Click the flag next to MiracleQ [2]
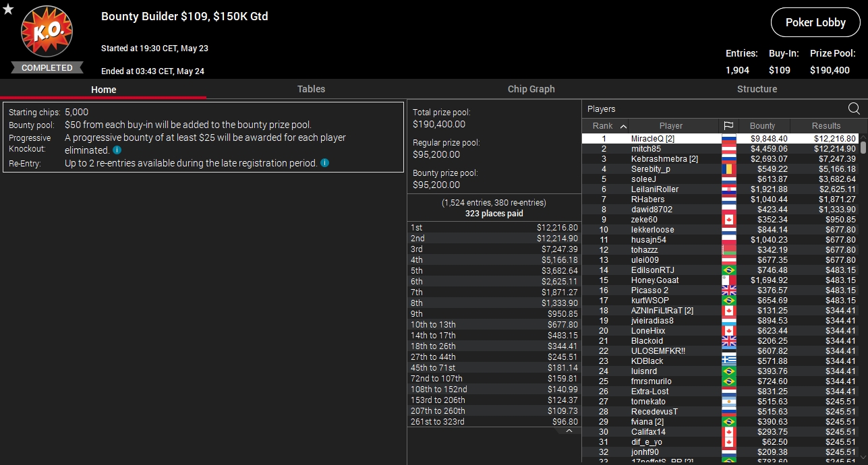 click(x=729, y=139)
